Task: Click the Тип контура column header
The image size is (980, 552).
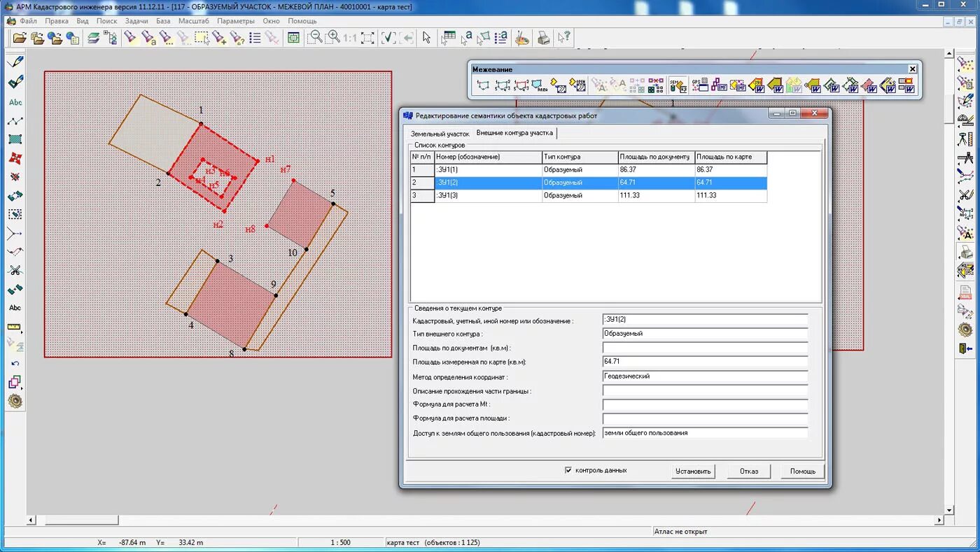Action: (580, 157)
